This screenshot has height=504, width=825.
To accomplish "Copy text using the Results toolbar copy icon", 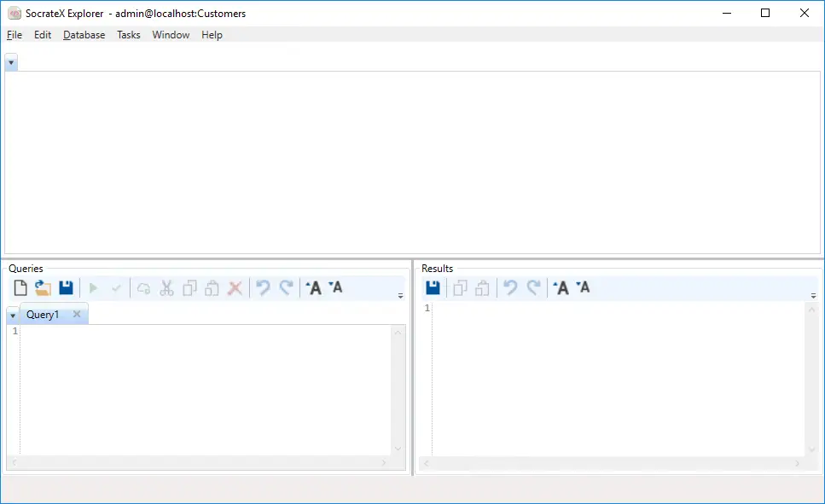I will pyautogui.click(x=461, y=287).
